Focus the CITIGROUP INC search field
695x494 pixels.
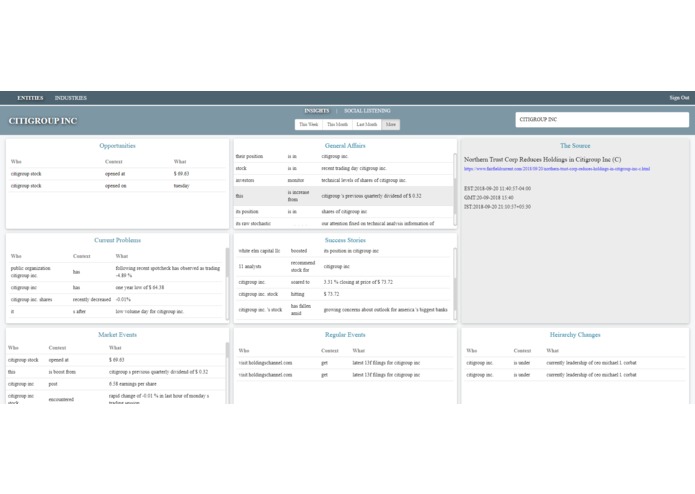(602, 120)
